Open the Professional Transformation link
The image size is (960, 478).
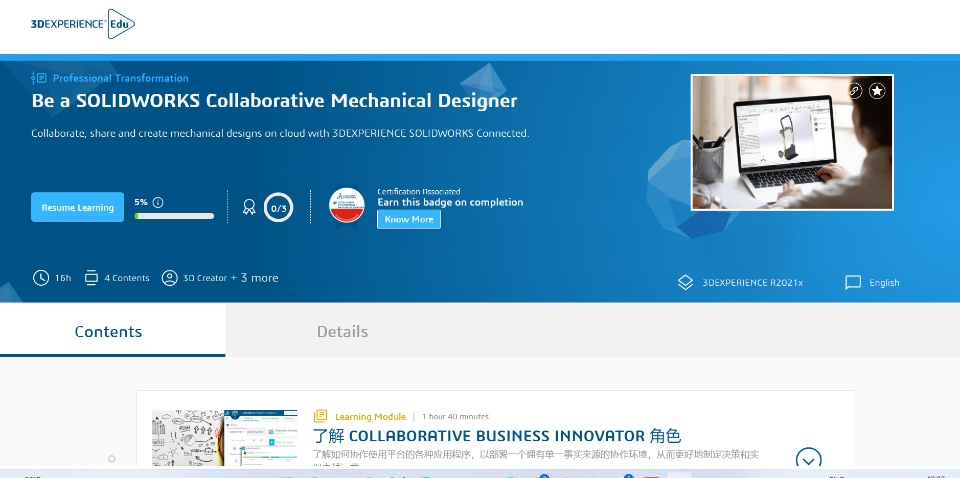tap(121, 78)
